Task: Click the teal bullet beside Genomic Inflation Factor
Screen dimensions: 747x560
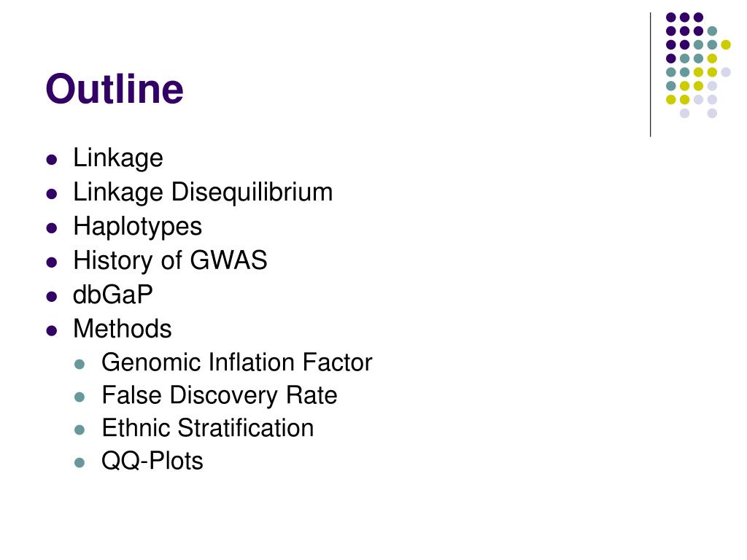Action: 80,365
